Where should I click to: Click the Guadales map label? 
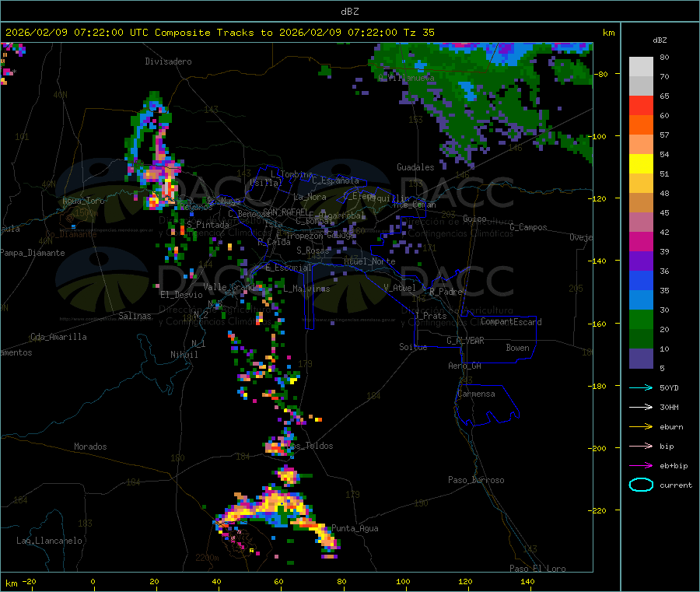click(x=415, y=167)
